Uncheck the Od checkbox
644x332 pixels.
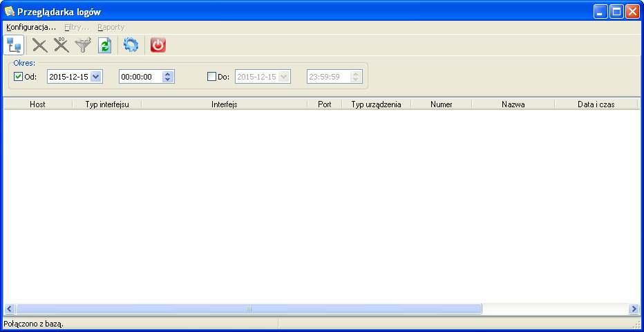(18, 76)
